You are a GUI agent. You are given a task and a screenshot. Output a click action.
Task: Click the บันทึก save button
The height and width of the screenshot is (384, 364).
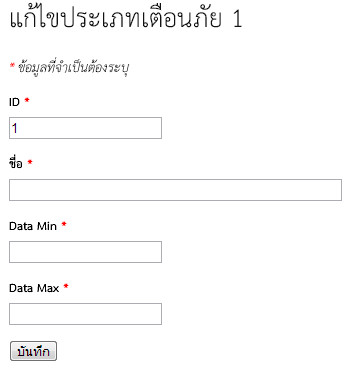click(33, 351)
